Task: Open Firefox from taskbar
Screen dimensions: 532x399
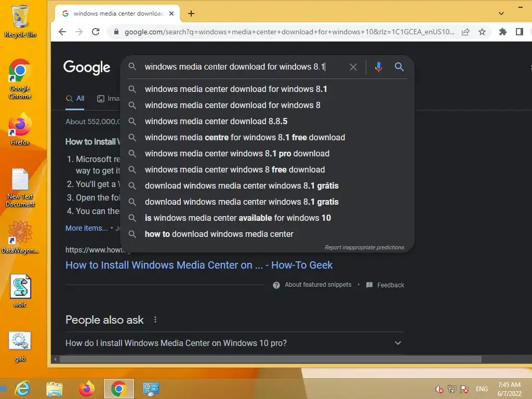Action: click(87, 389)
